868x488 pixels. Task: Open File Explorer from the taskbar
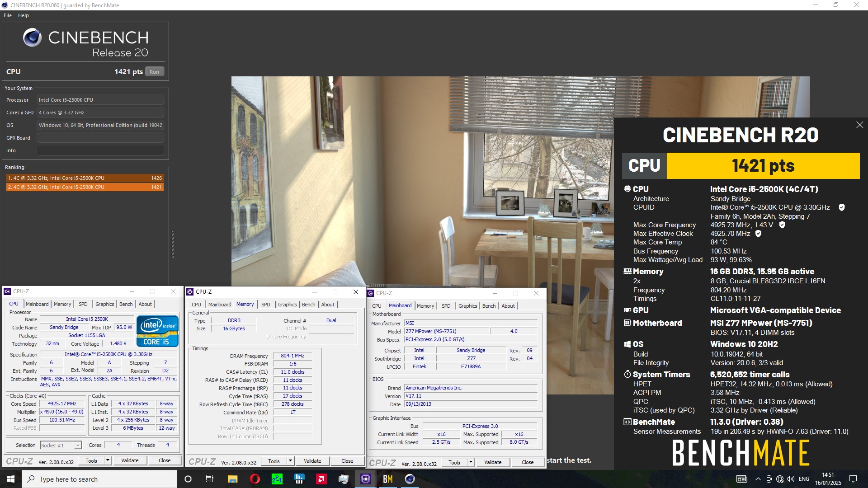coord(232,479)
